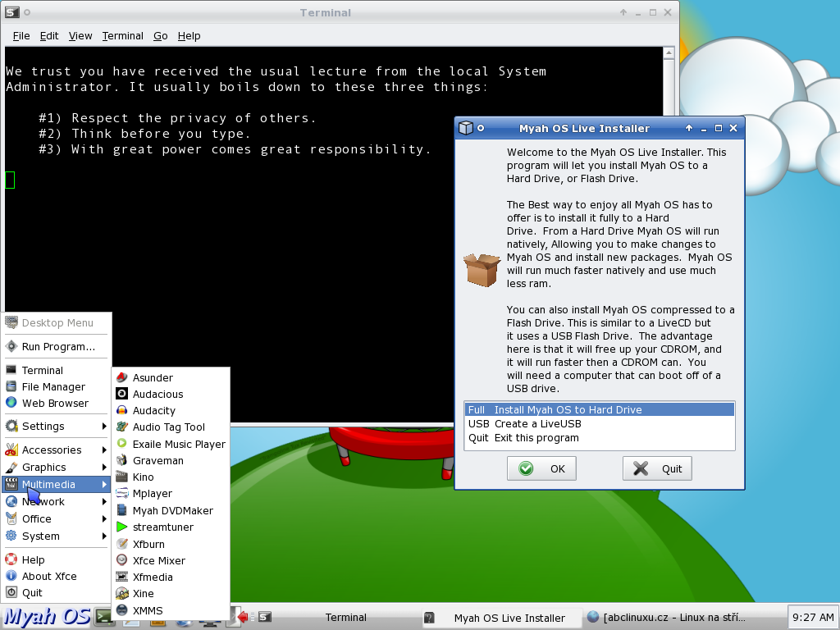Screen dimensions: 840x630
Task: Click the cardboard box icon in installer
Action: point(482,270)
